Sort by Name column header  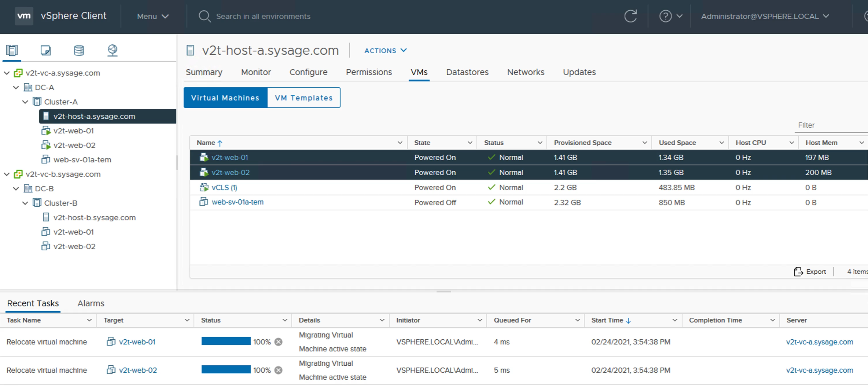[206, 143]
